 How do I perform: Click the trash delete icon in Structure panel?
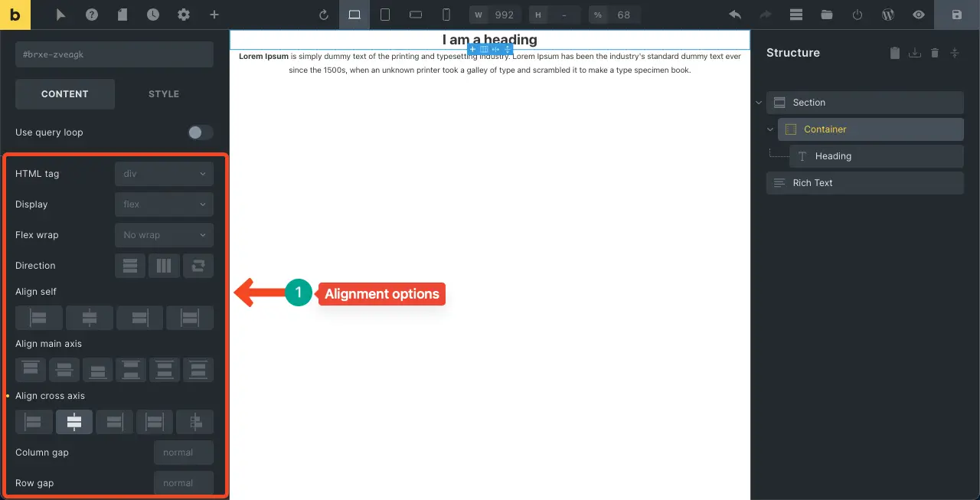(x=934, y=53)
